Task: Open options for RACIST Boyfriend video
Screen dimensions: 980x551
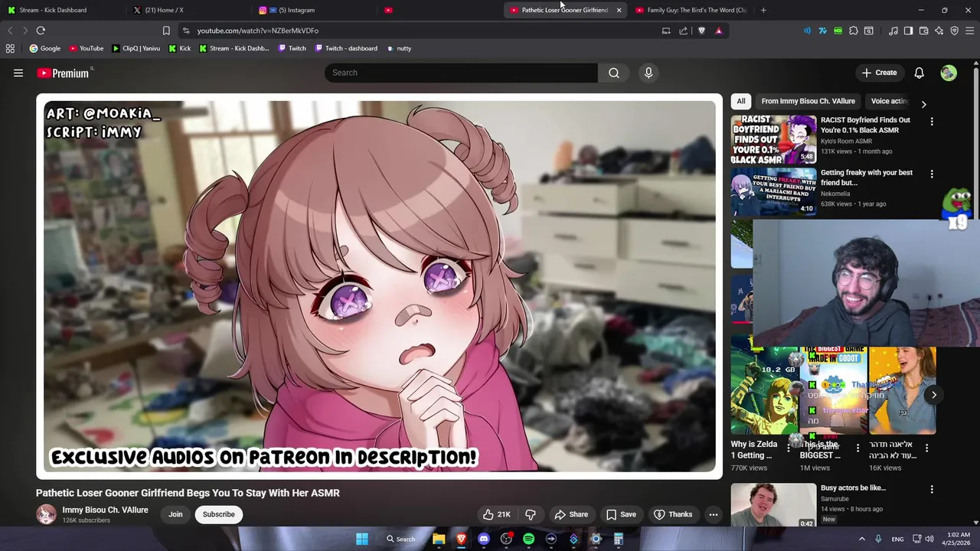Action: [932, 122]
